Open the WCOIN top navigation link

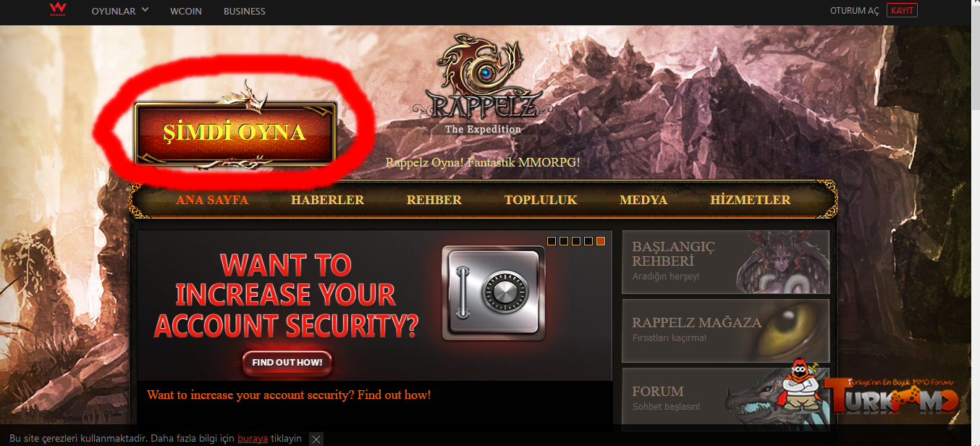[x=186, y=11]
